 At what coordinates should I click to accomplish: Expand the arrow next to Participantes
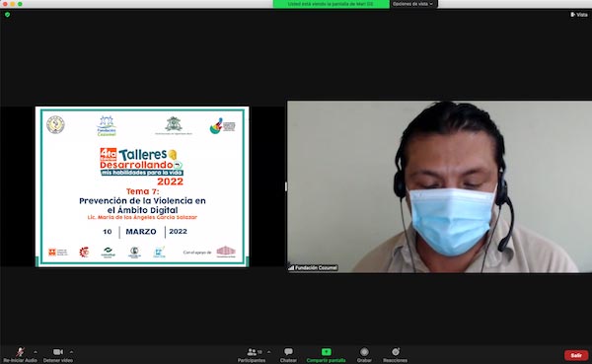pos(268,352)
